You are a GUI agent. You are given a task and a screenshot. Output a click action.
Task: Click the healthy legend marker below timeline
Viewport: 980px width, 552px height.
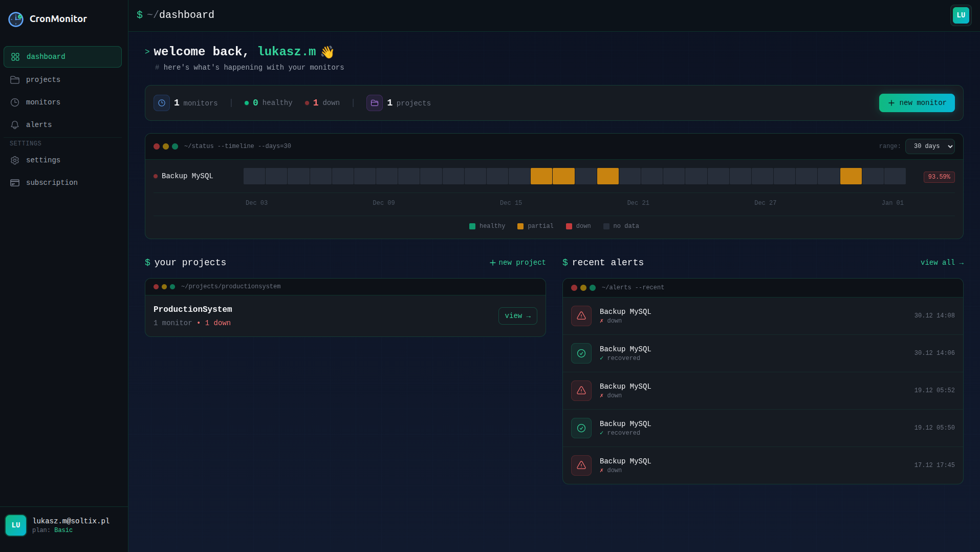(472, 226)
